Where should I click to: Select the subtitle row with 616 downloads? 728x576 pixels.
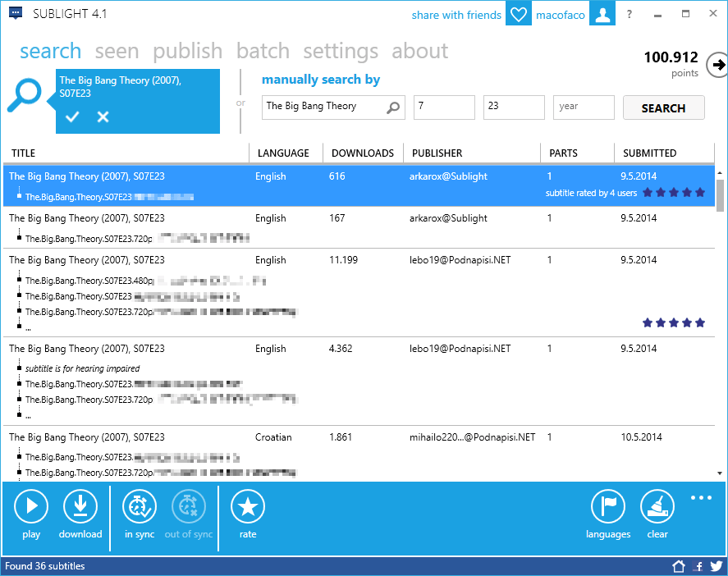coord(359,185)
